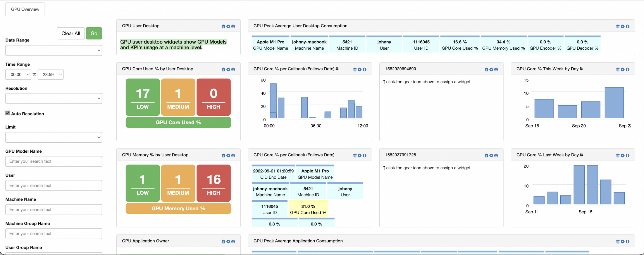Image resolution: width=644 pixels, height=255 pixels.
Task: Open gear settings on GPU Peak Average User Desktop Consumption
Action: (x=623, y=26)
